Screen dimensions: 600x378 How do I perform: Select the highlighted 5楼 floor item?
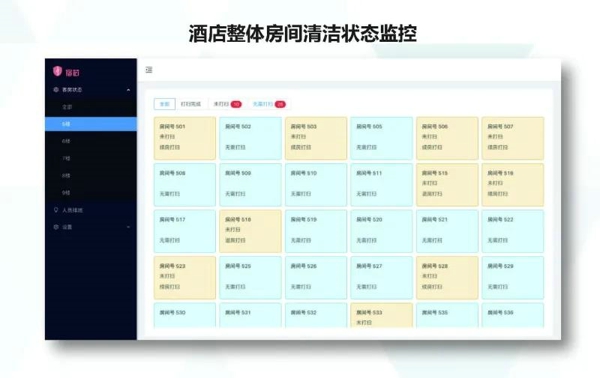[x=91, y=124]
